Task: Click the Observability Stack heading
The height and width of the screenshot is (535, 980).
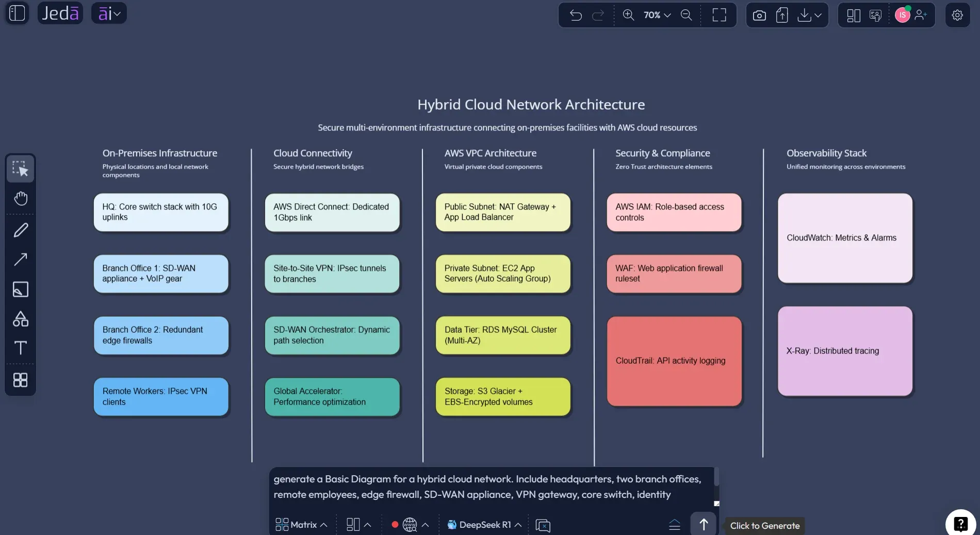Action: (x=826, y=153)
